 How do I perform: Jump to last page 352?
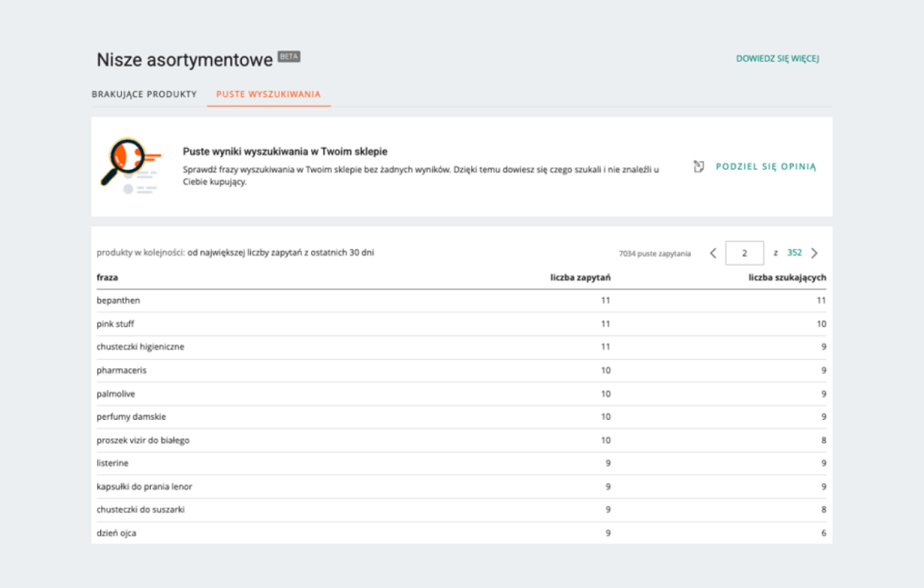click(x=794, y=253)
